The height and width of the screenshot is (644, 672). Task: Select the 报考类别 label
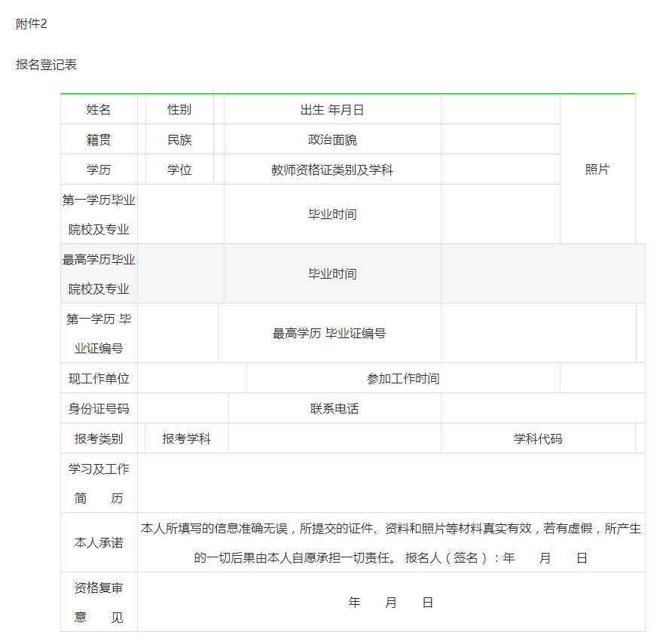tap(99, 438)
